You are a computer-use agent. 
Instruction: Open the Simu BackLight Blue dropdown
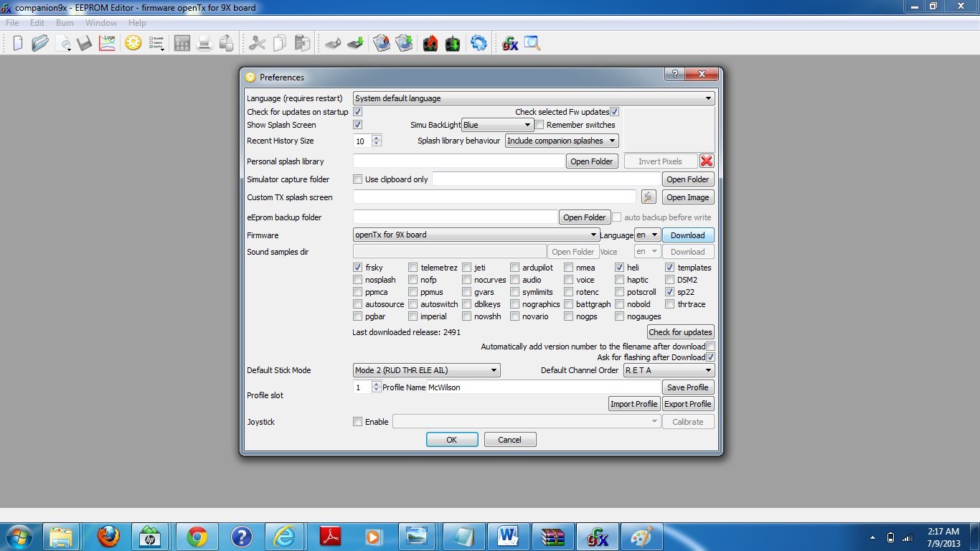(x=497, y=125)
